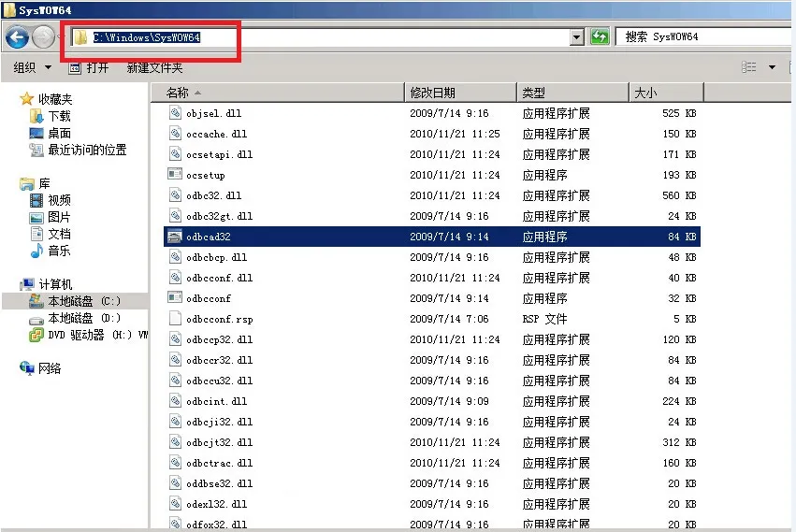Open the 组织 dropdown menu
The width and height of the screenshot is (796, 532).
point(32,67)
